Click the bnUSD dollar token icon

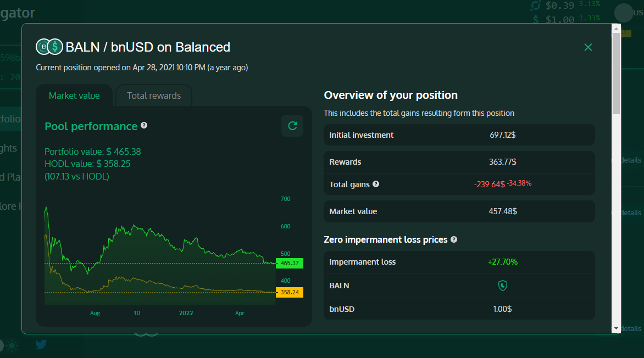point(55,47)
